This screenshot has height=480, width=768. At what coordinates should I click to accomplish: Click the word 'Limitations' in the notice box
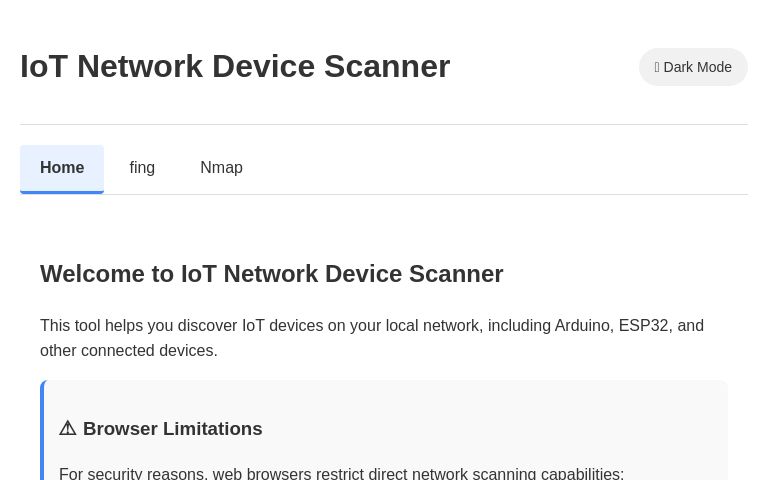212,429
